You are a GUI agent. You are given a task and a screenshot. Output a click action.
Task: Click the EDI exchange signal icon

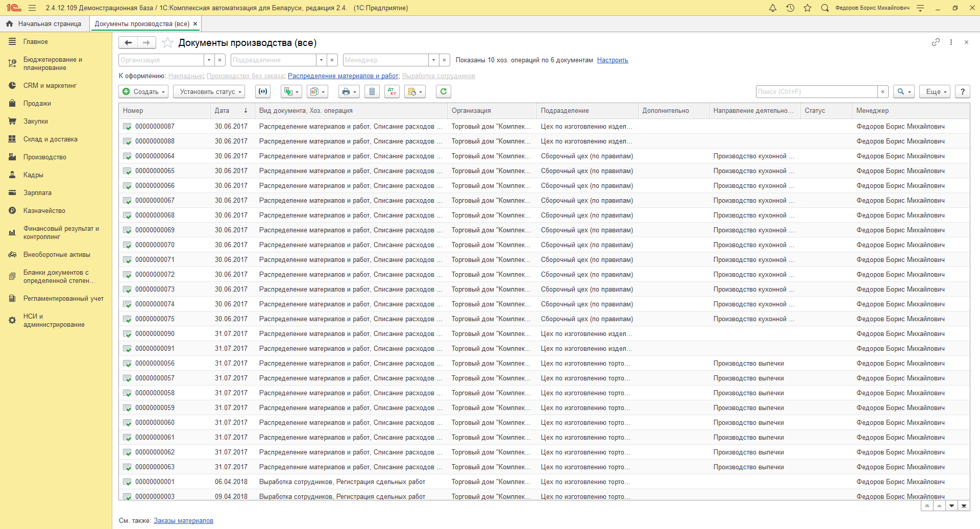[x=263, y=91]
